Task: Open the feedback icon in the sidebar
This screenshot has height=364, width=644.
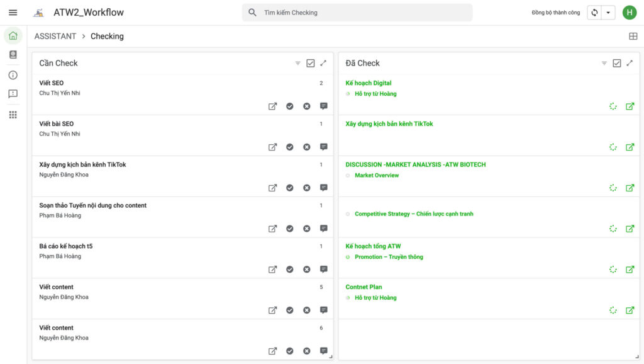Action: [13, 94]
